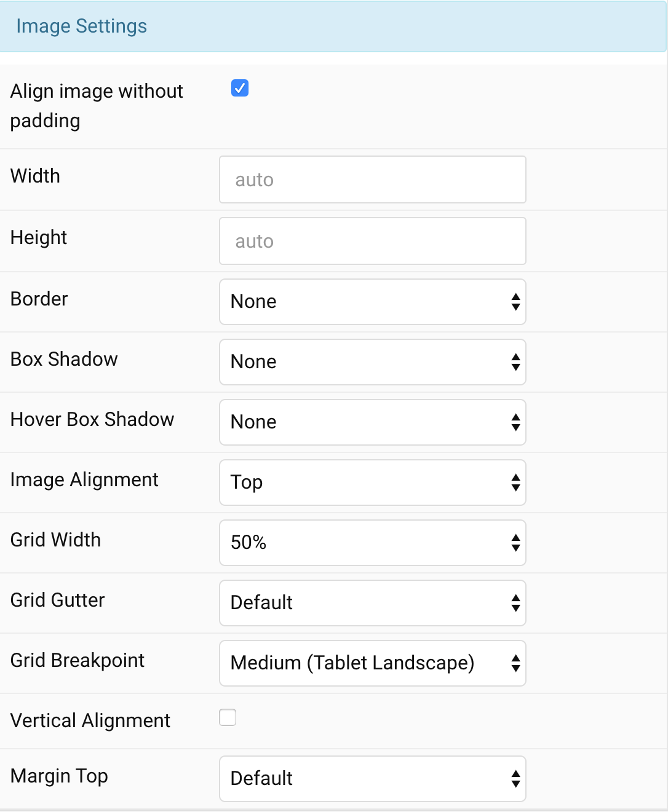
Task: Change Image Alignment from Top
Action: click(372, 483)
